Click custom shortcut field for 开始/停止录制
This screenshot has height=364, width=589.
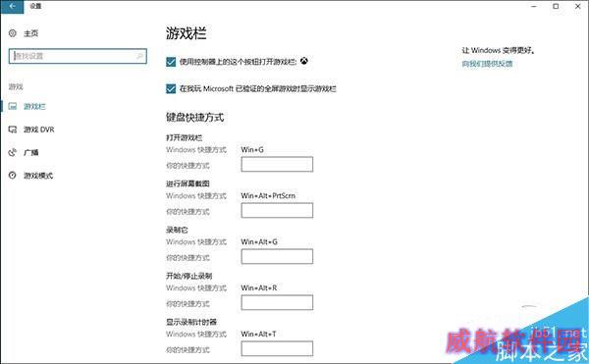(277, 302)
